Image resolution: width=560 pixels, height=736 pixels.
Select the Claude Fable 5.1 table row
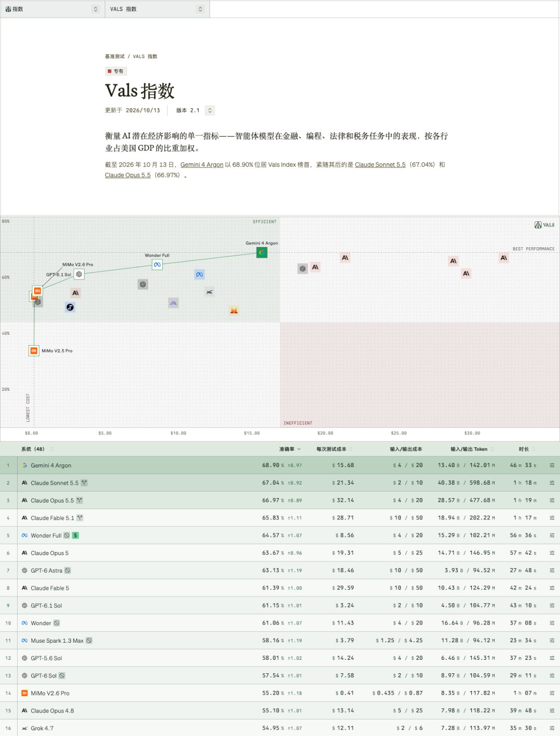pos(280,518)
